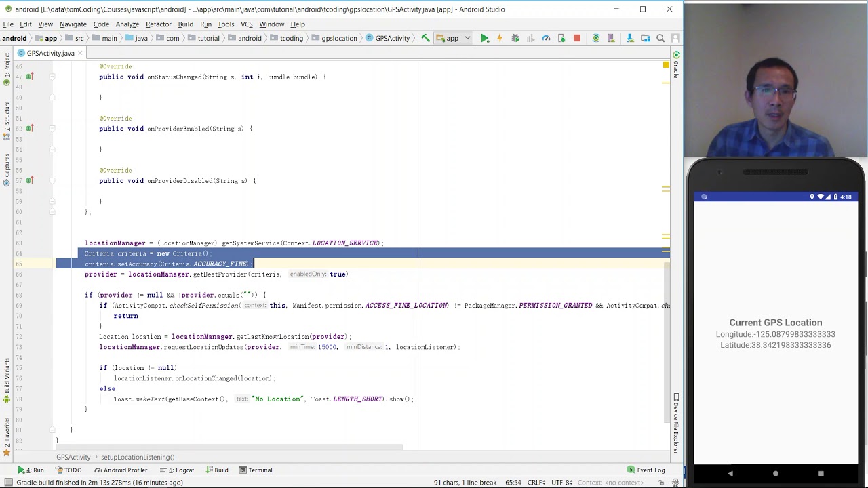Open the Gradle side panel
868x488 pixels.
coord(676,64)
